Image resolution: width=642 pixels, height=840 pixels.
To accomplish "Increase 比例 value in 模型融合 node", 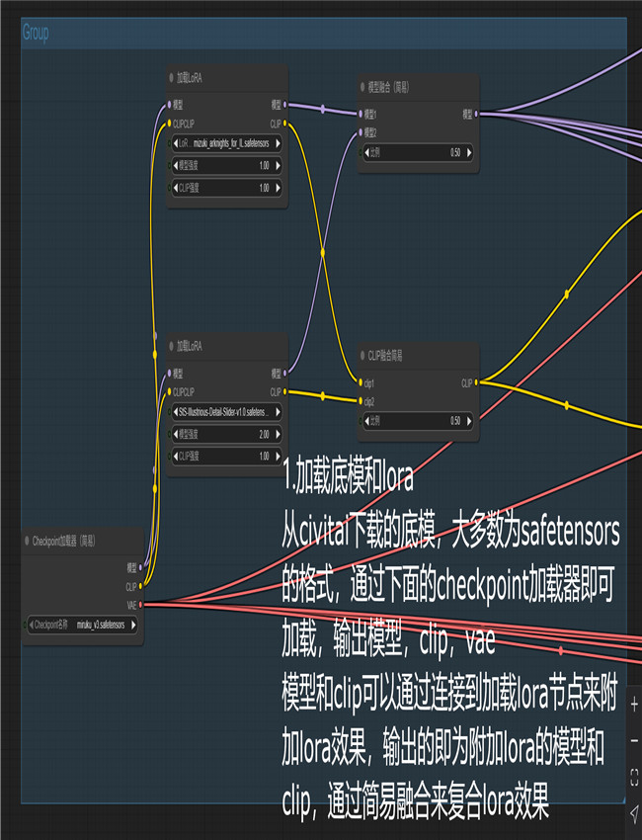I will (469, 153).
